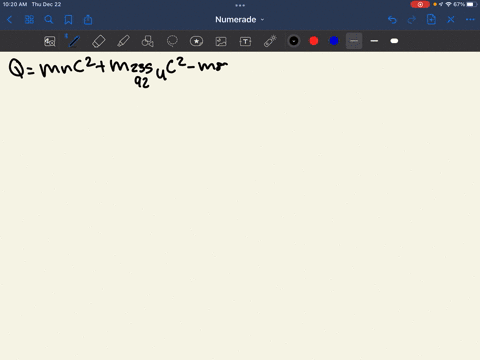
Task: Select the Eraser tool
Action: coord(99,41)
